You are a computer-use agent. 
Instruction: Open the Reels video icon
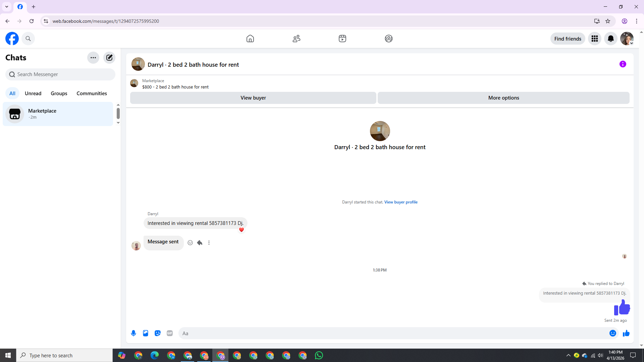point(342,39)
